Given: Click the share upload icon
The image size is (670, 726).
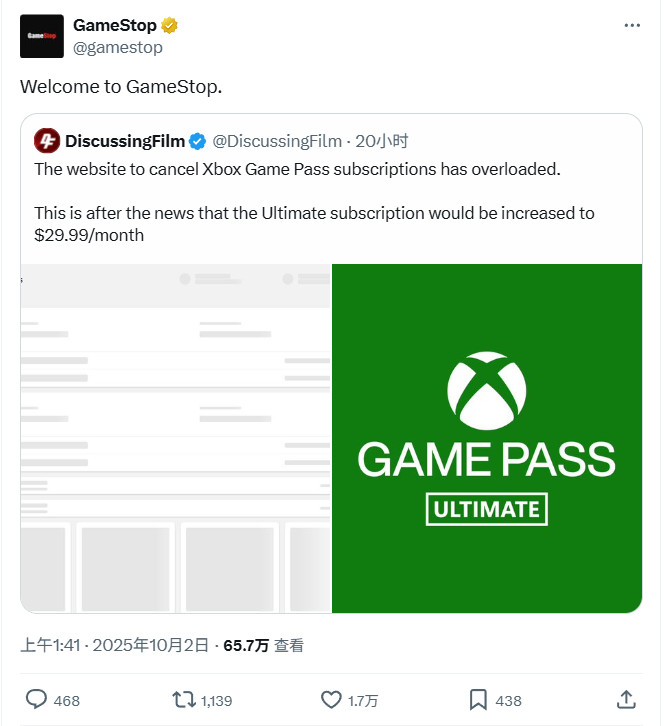Looking at the screenshot, I should click(x=626, y=699).
